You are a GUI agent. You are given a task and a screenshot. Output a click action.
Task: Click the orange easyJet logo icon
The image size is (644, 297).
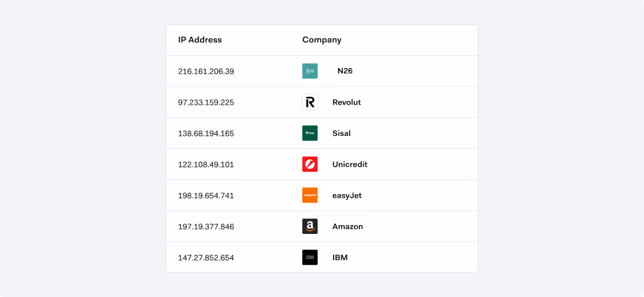coord(310,195)
